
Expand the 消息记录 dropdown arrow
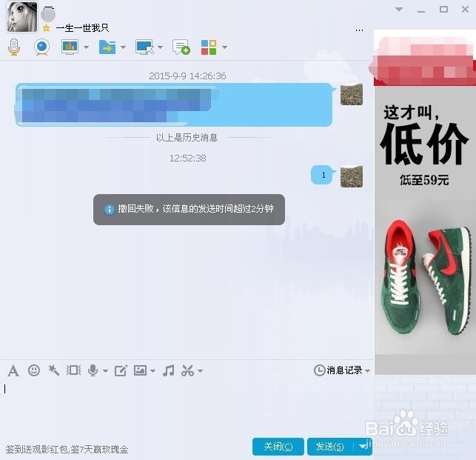point(368,371)
